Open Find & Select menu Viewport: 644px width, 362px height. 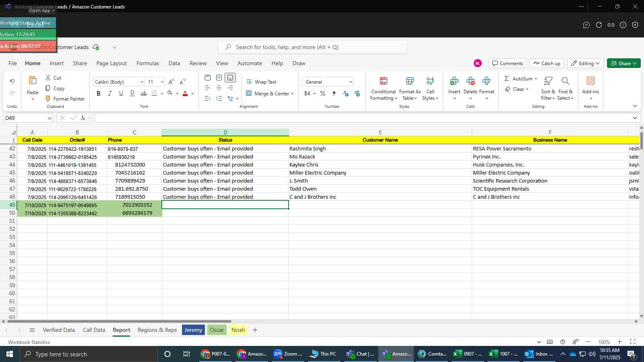(x=566, y=88)
